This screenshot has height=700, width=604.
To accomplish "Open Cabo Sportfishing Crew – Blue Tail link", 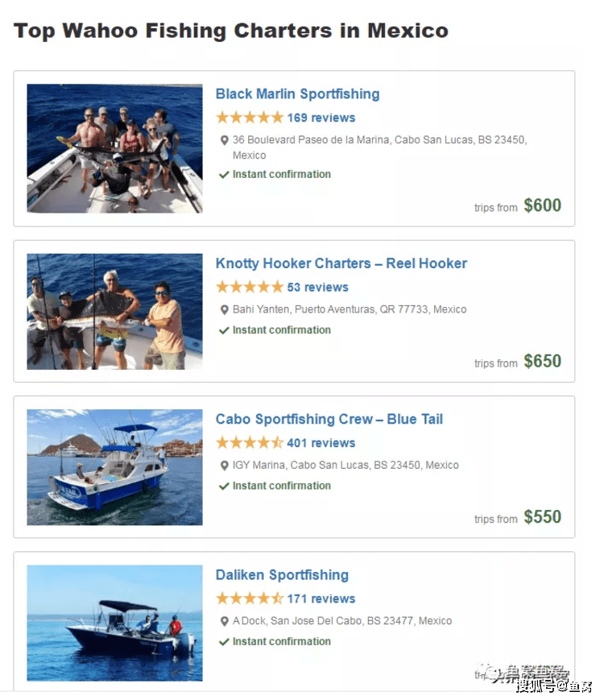I will (x=329, y=419).
